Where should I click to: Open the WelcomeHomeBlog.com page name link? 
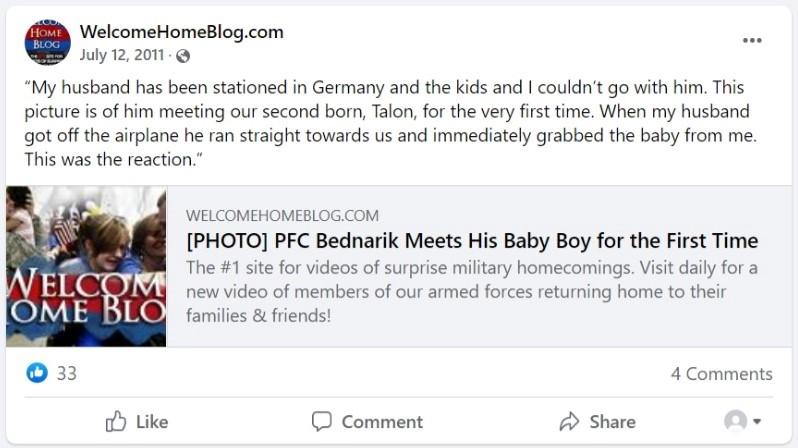181,31
